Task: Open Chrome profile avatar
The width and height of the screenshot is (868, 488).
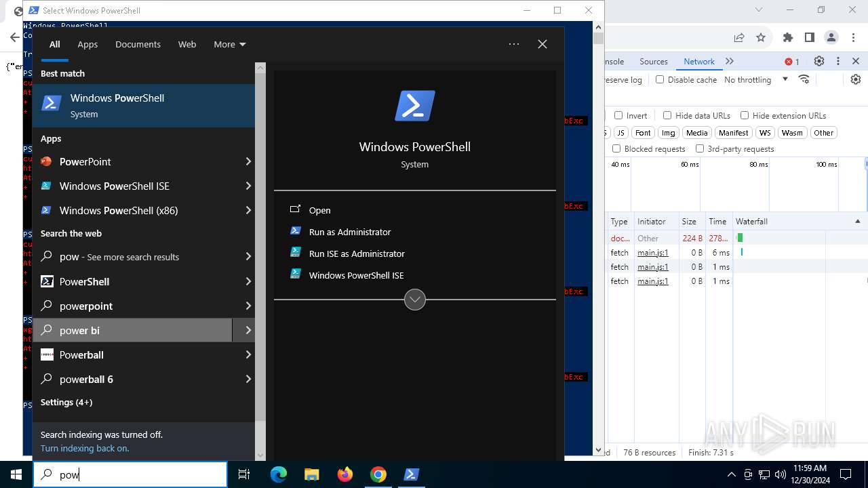Action: [831, 37]
